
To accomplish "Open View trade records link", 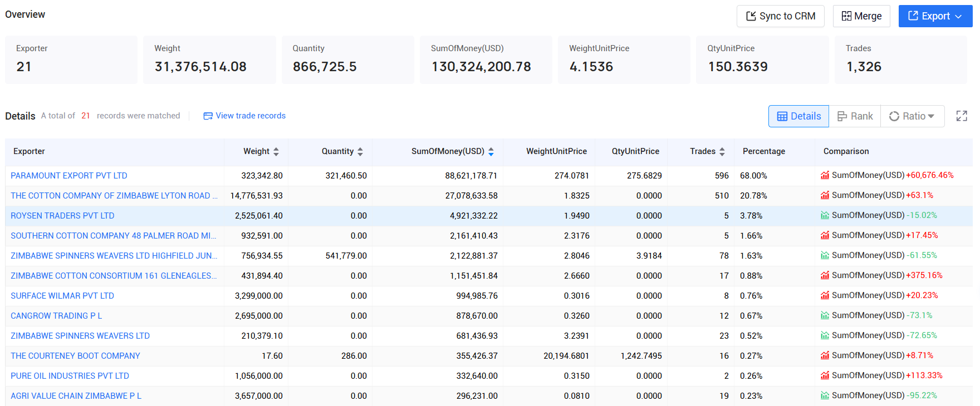I will [244, 116].
